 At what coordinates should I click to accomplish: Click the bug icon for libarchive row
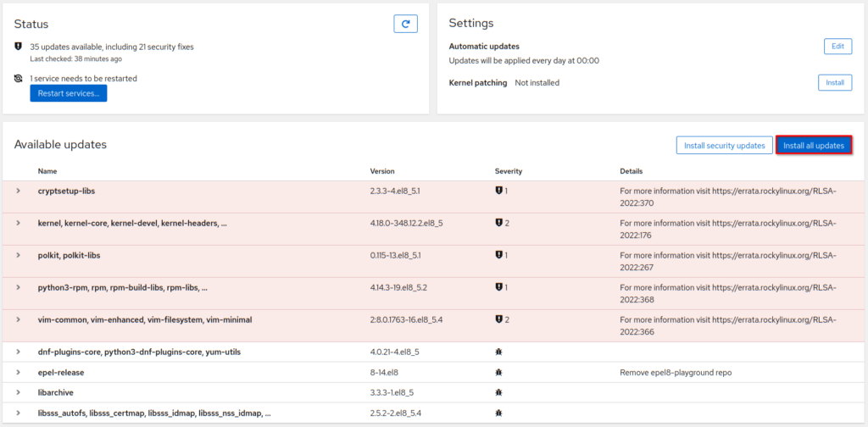coord(498,393)
